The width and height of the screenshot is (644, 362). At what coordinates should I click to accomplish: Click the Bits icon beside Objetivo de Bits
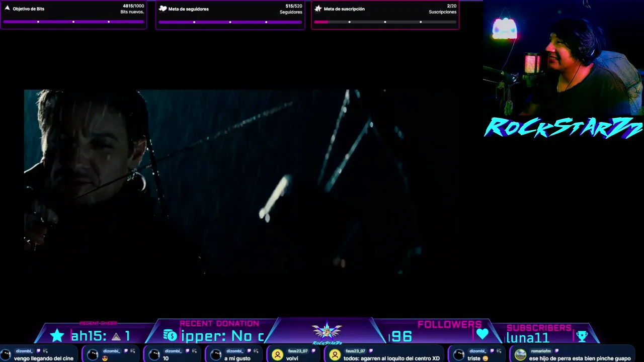point(7,9)
